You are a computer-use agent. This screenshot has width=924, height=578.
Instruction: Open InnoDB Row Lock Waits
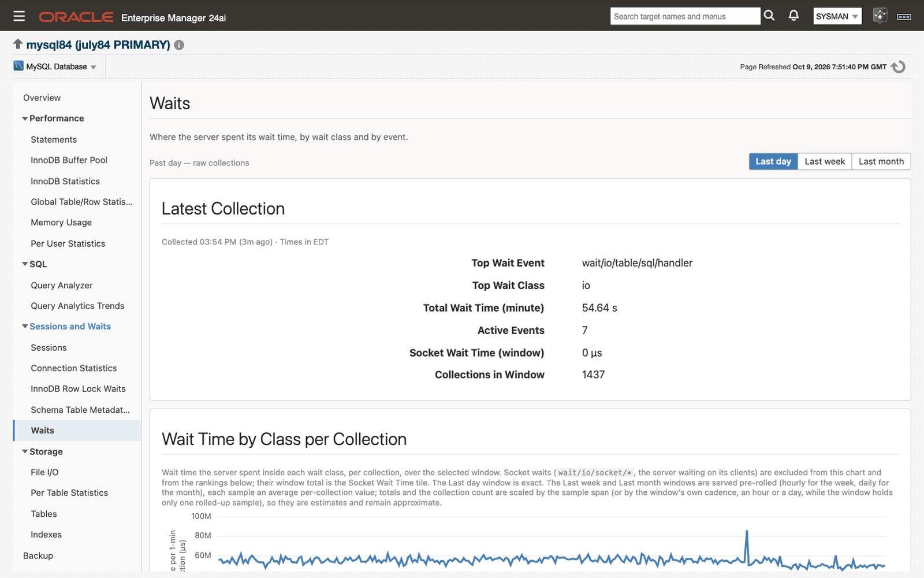click(78, 389)
